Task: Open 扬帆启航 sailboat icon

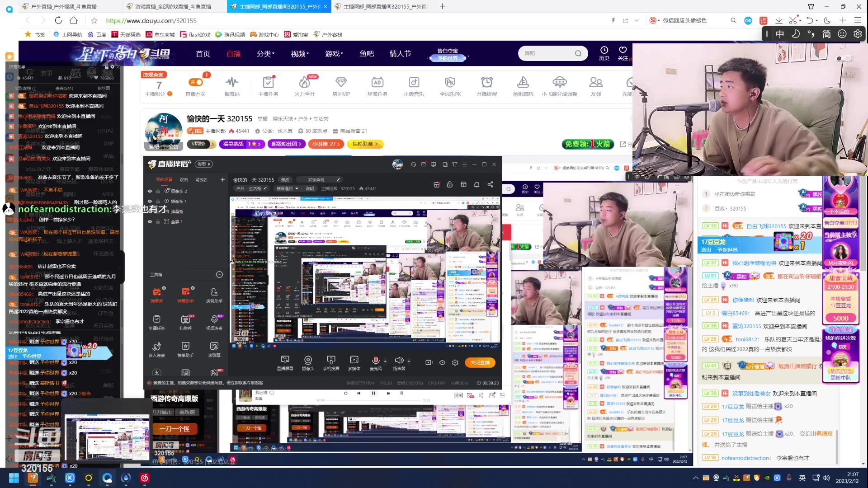Action: coord(523,86)
